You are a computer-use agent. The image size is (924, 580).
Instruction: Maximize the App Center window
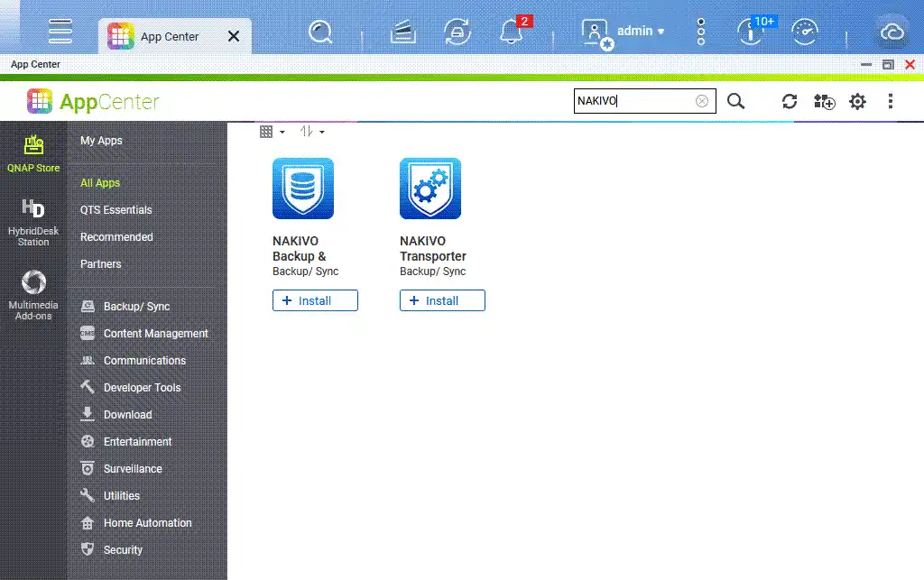888,64
